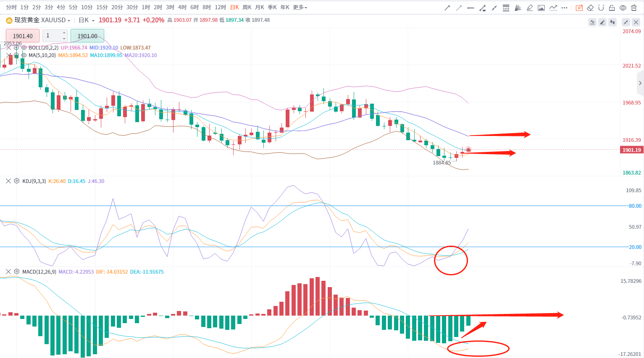644x358 pixels.
Task: Open the 现货黄金 XAUUSD symbol dropdown
Action: [x=42, y=20]
